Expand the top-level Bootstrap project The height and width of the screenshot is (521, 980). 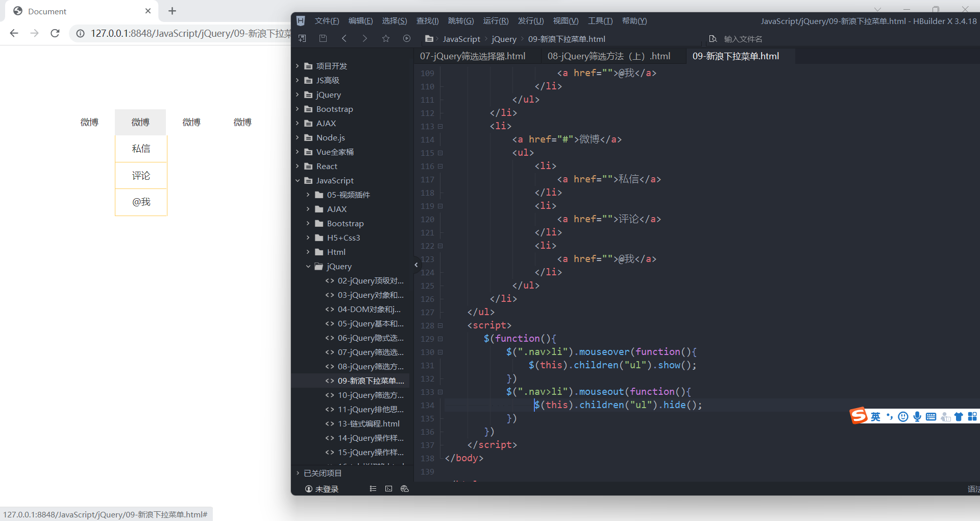pos(298,109)
